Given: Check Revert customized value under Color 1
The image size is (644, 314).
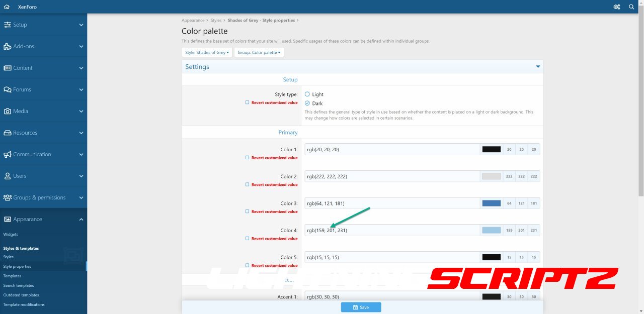Looking at the screenshot, I should [247, 158].
